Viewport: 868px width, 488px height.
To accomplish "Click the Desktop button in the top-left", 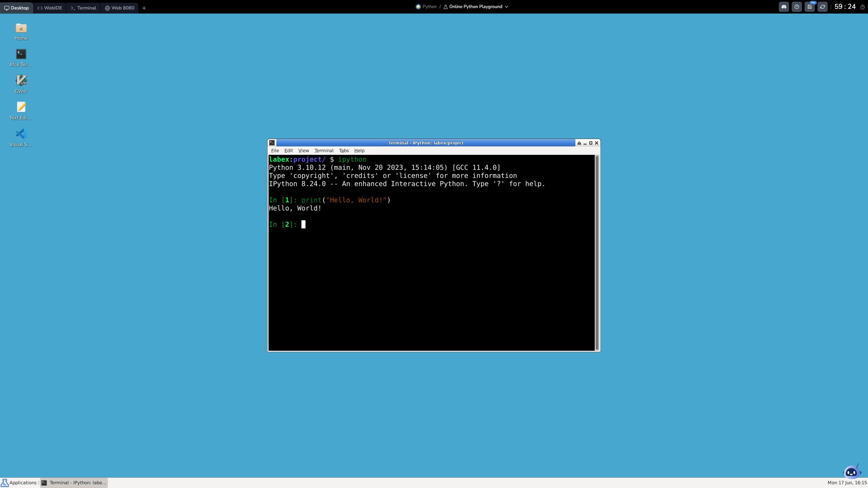I will [x=17, y=7].
